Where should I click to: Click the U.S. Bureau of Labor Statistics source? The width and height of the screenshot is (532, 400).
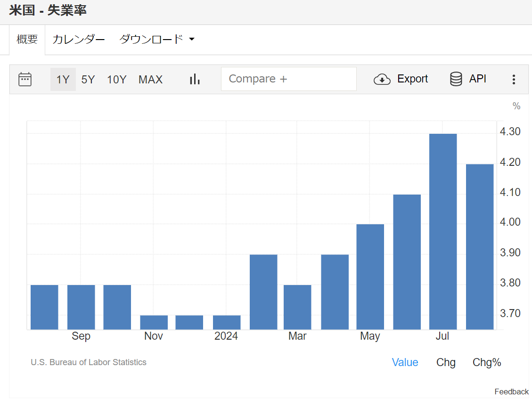89,362
